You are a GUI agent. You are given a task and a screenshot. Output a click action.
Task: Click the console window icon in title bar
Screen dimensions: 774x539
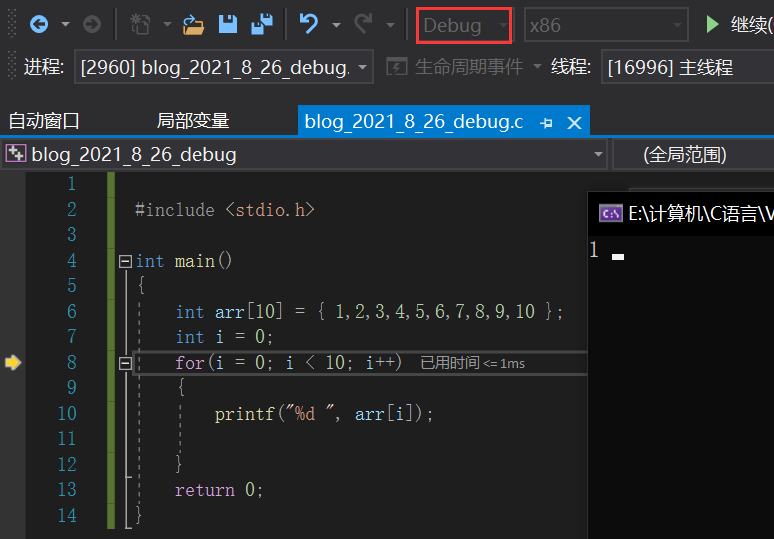[x=610, y=213]
